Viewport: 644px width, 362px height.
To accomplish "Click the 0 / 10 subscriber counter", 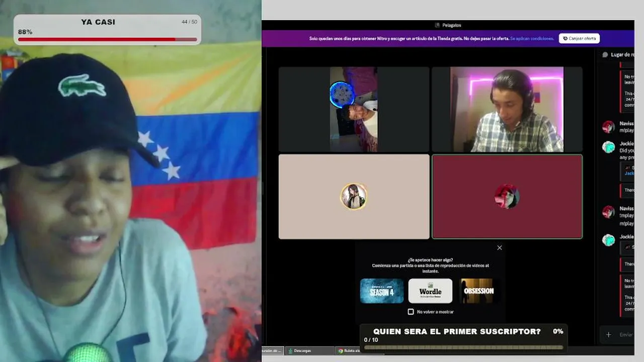I will coord(371,340).
